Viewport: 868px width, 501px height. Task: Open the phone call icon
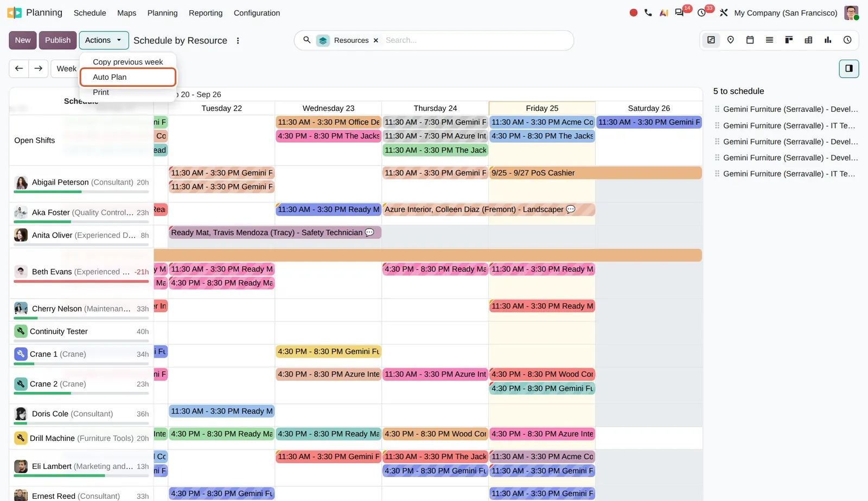648,12
